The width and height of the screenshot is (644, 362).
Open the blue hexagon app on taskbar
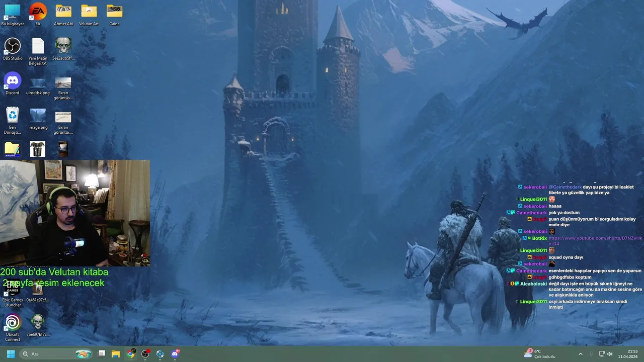click(160, 354)
